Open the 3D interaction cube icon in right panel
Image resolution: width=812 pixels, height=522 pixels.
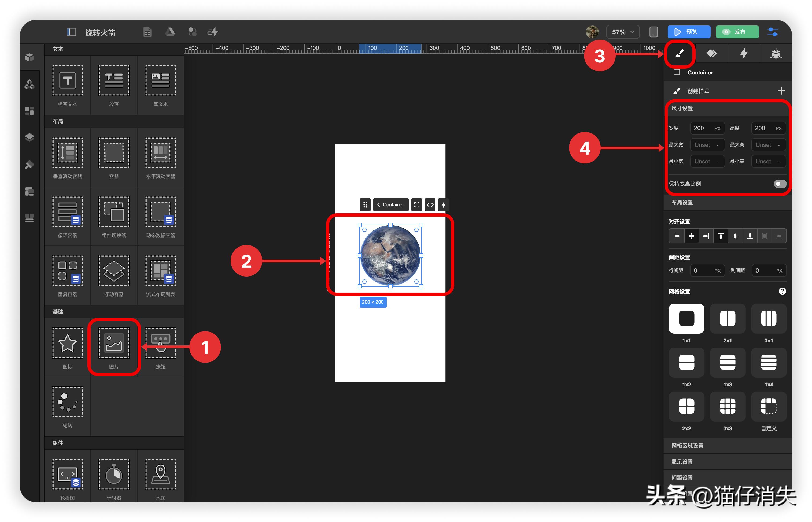point(776,53)
